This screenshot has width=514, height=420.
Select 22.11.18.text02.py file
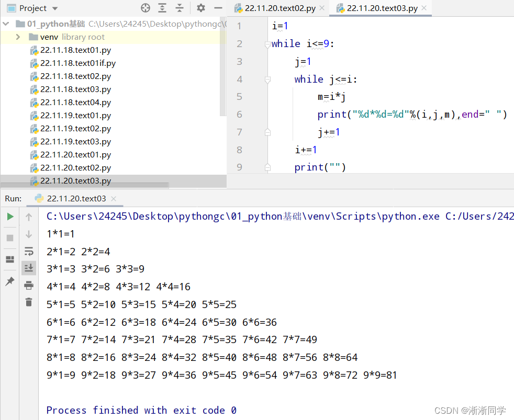click(75, 76)
